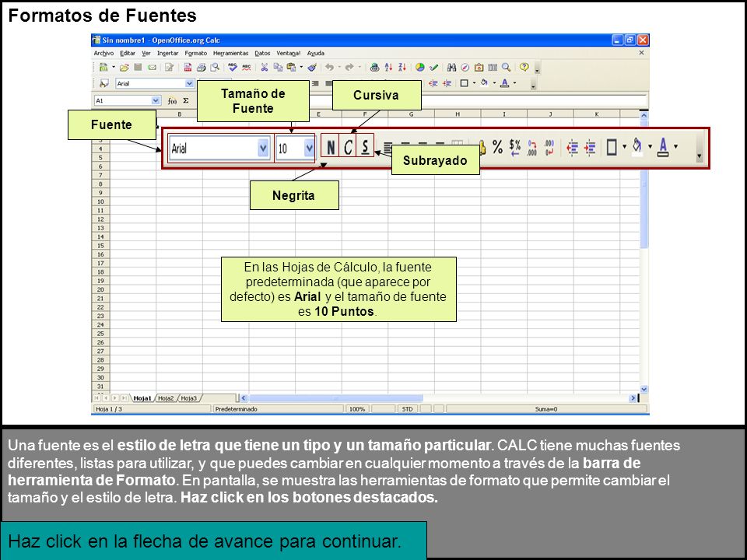Toggle AutoSpellcheck ABC wavy underline icon
Screen dimensions: 747x560
click(247, 68)
